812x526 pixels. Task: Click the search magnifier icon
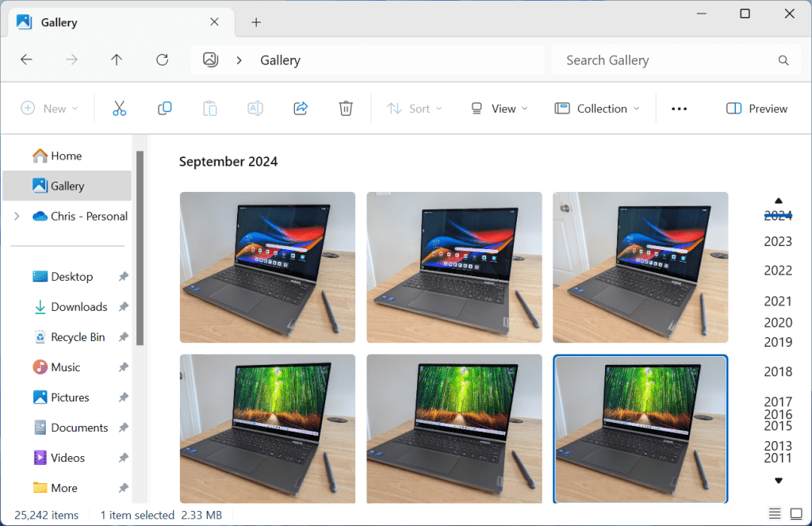coord(783,60)
